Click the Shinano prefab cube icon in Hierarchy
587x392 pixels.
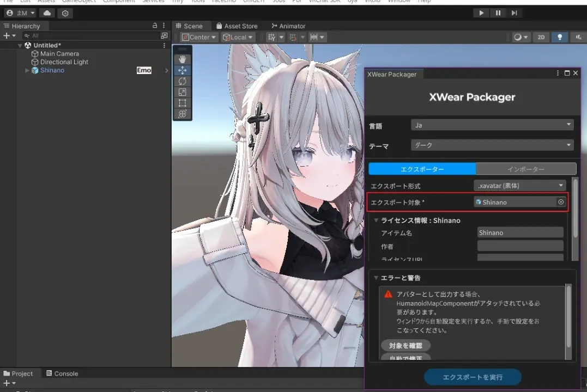tap(35, 70)
